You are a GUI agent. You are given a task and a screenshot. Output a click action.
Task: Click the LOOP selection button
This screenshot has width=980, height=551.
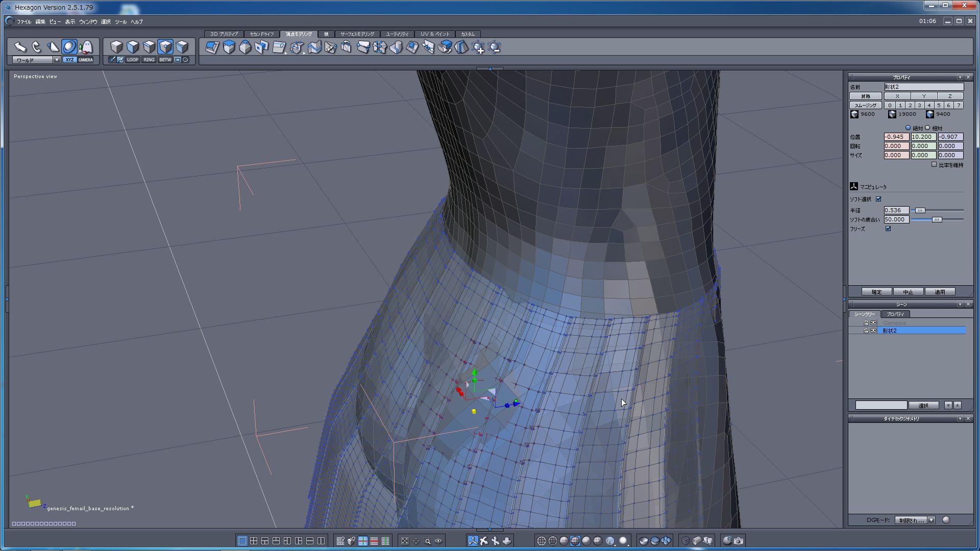[132, 60]
